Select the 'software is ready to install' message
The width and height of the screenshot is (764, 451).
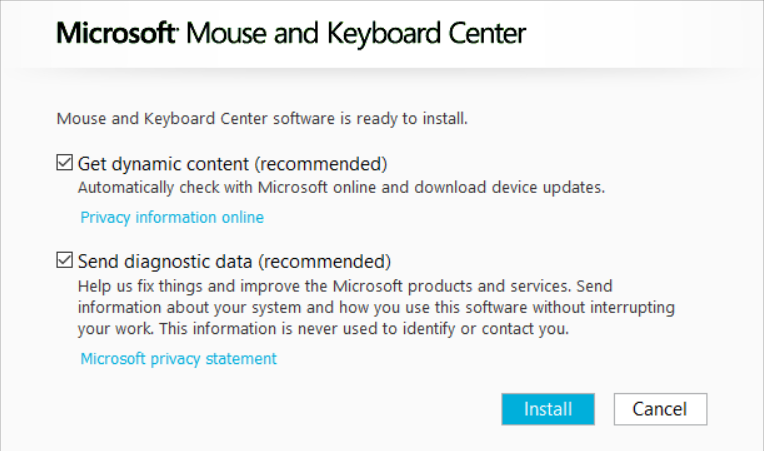262,118
